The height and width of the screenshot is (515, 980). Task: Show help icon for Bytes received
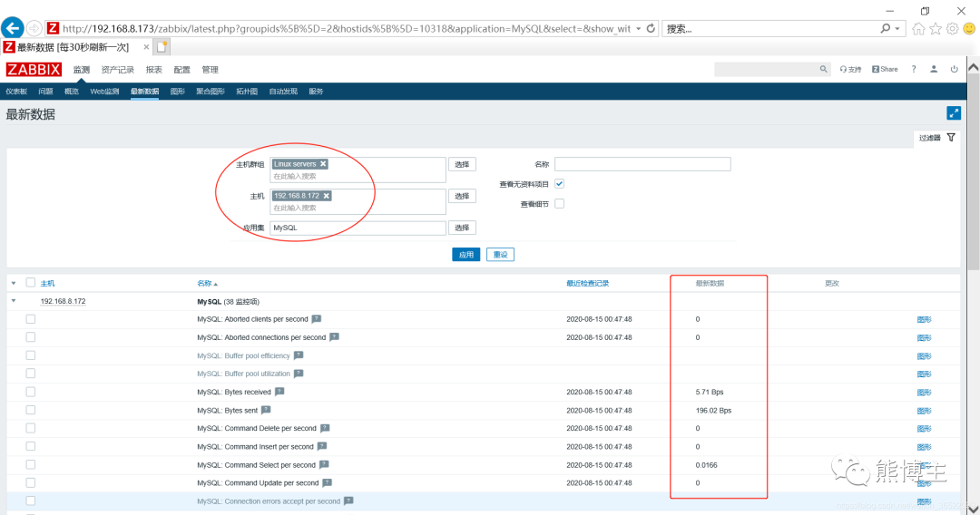(x=279, y=392)
